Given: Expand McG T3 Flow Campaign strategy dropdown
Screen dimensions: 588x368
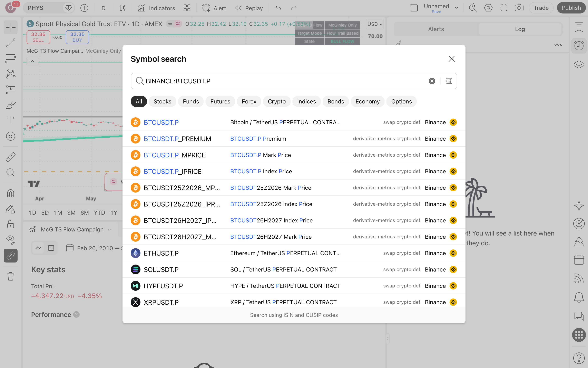Looking at the screenshot, I should click(x=110, y=230).
